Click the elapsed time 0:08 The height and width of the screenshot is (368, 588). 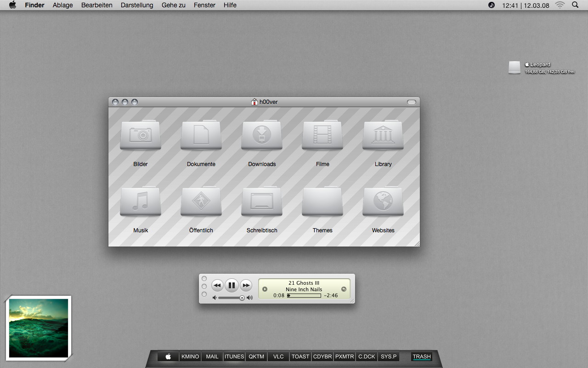point(279,296)
